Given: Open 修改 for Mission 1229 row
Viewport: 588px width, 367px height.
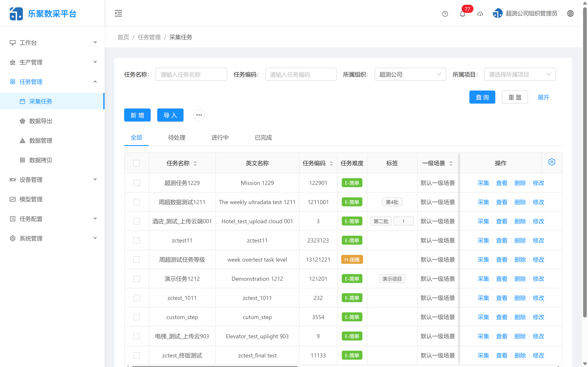Looking at the screenshot, I should [x=538, y=183].
